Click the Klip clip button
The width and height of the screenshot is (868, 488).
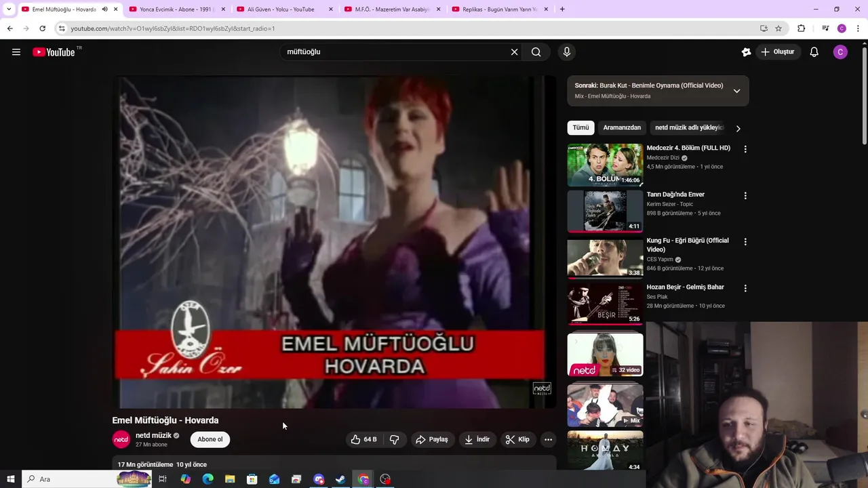(517, 440)
